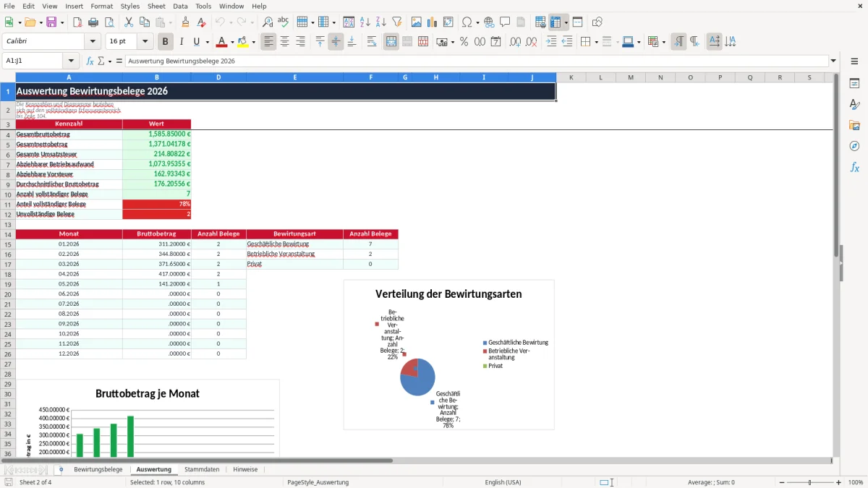The image size is (868, 488).
Task: Click Sort Ascending icon
Action: point(365,22)
